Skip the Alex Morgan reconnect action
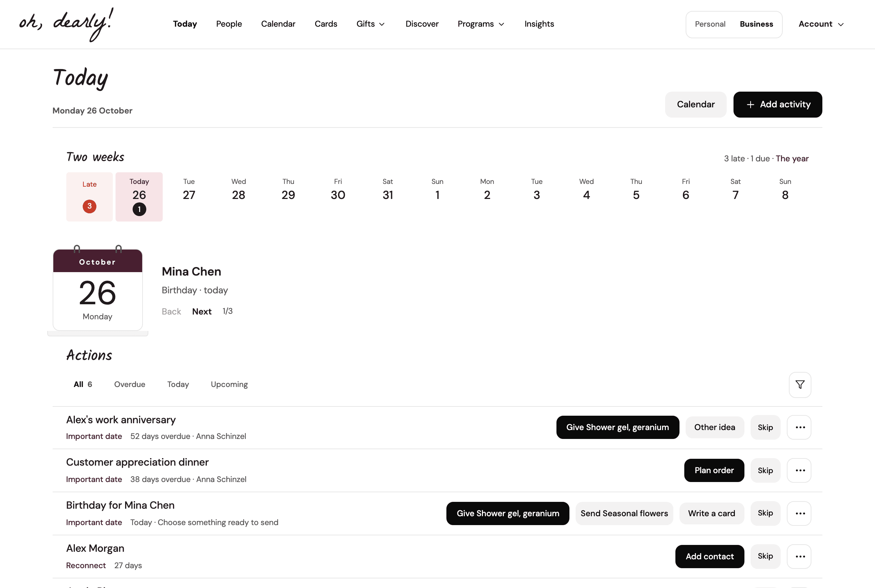 pyautogui.click(x=765, y=556)
